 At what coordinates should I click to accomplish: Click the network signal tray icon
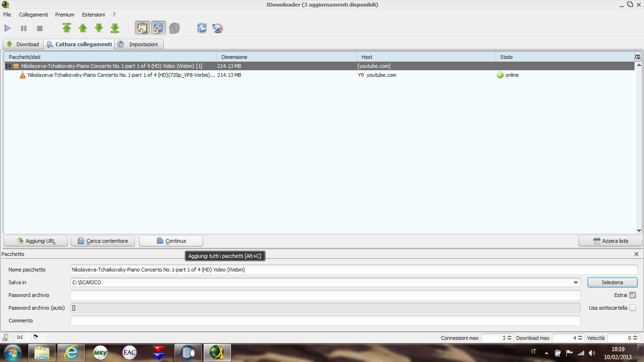[581, 353]
